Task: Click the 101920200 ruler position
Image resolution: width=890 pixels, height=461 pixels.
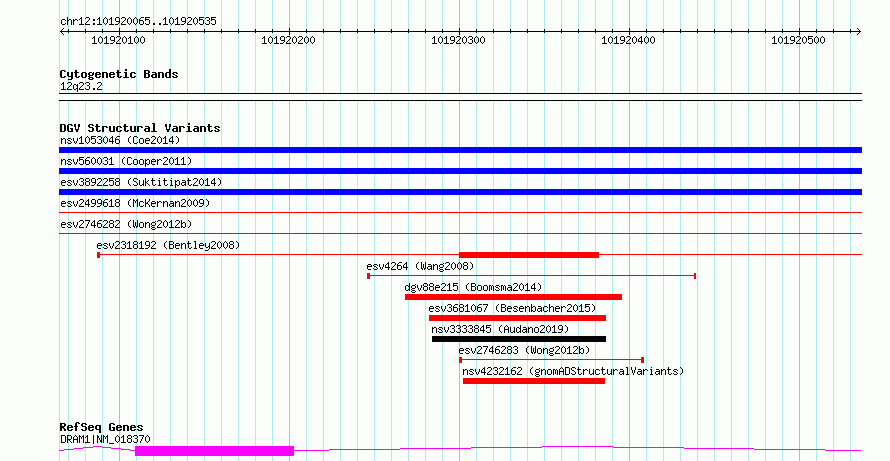Action: [x=288, y=40]
